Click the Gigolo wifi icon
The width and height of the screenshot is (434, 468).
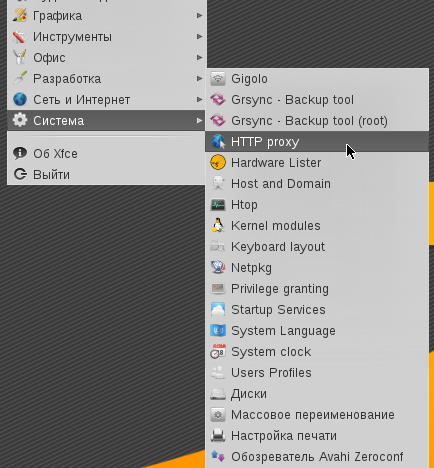click(218, 79)
